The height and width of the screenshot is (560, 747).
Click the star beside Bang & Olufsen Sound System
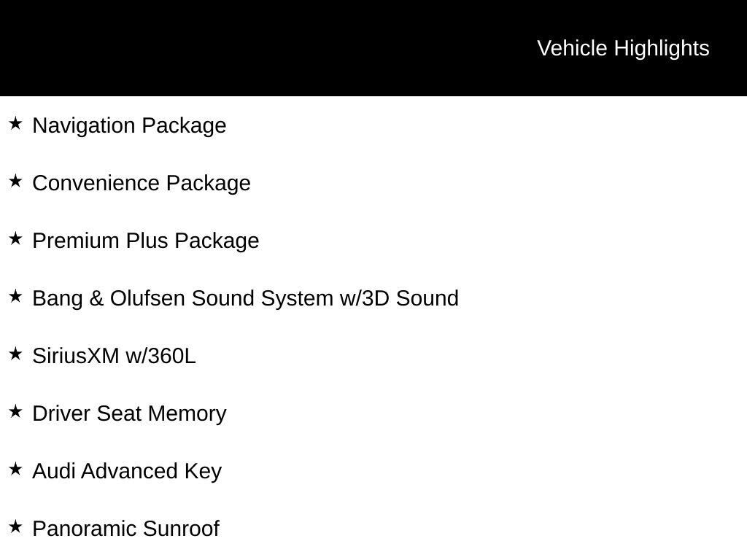(x=15, y=297)
